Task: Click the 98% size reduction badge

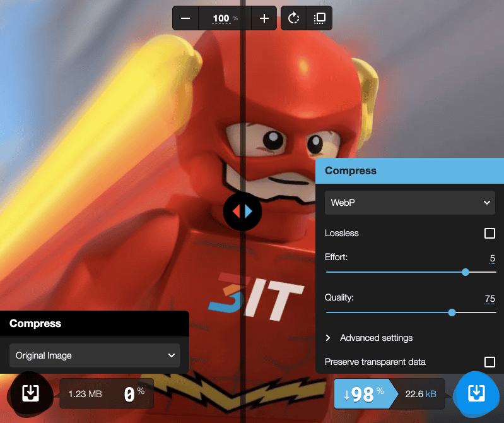Action: (x=366, y=394)
